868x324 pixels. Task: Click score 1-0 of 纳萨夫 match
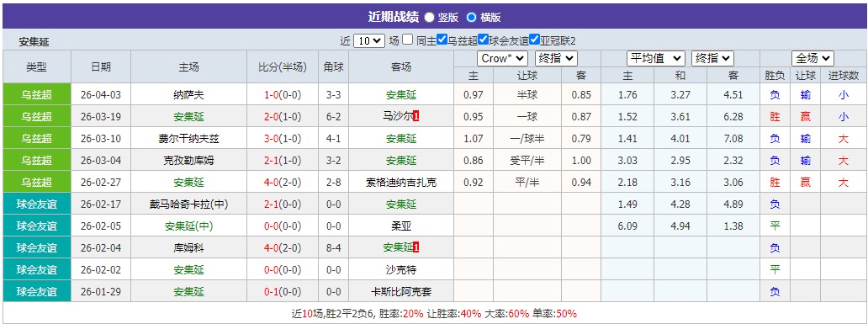pyautogui.click(x=272, y=95)
